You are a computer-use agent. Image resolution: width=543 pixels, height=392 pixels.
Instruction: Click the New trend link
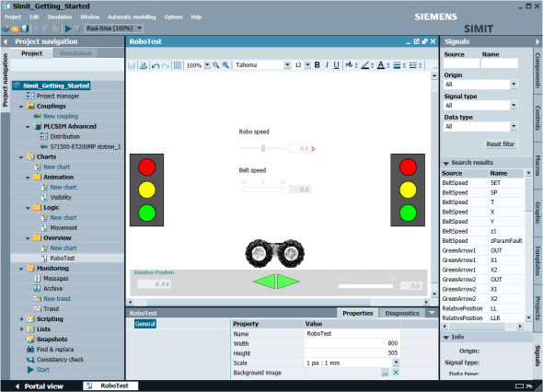click(x=57, y=298)
